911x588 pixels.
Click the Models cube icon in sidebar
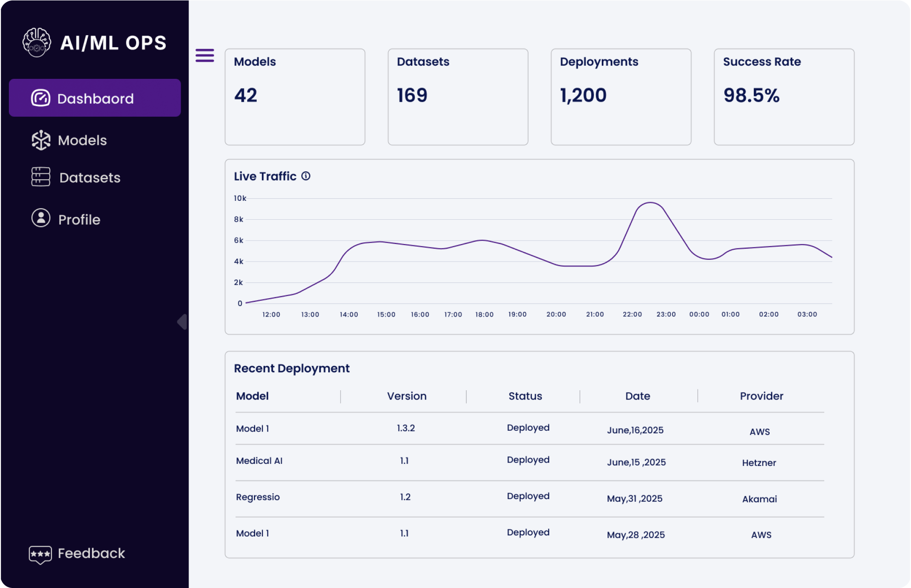pyautogui.click(x=41, y=140)
